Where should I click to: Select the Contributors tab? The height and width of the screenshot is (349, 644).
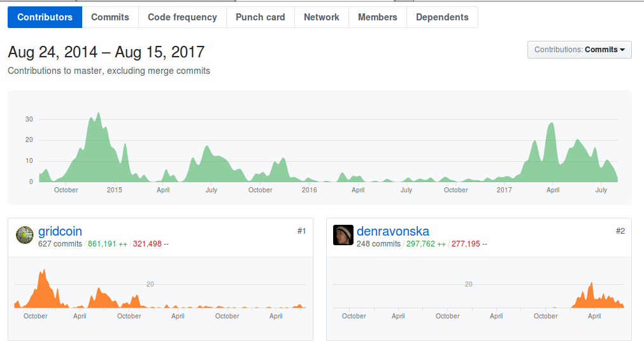[x=45, y=17]
